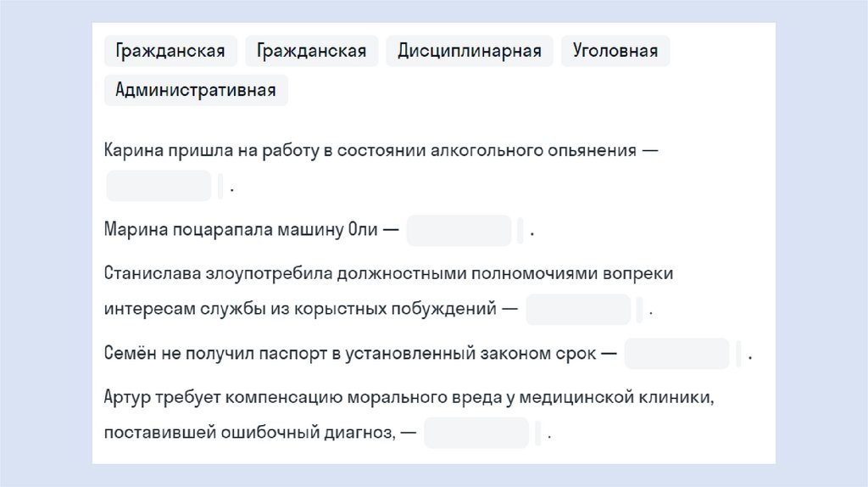This screenshot has height=487, width=868.
Task: Click the small bar after the Карина blank
Action: point(220,186)
